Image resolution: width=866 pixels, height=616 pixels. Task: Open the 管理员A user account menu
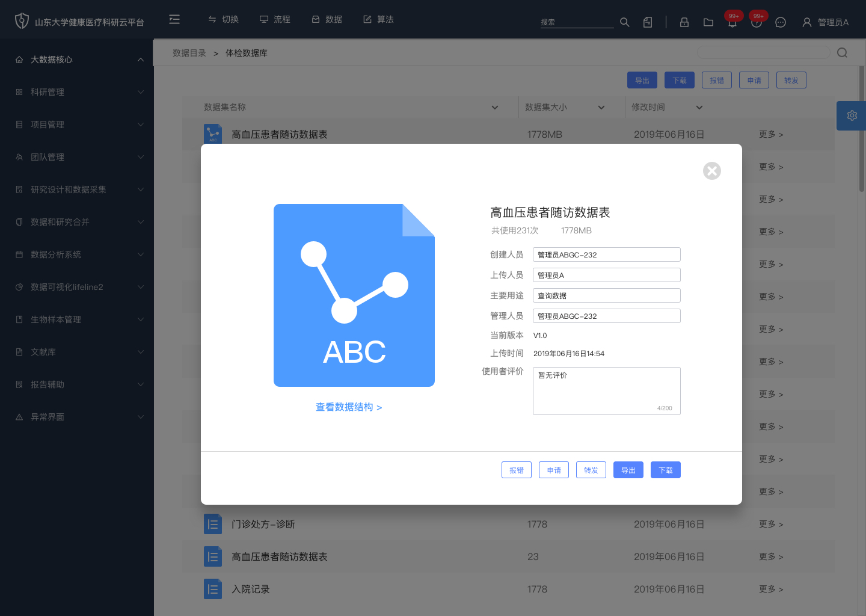coord(825,22)
